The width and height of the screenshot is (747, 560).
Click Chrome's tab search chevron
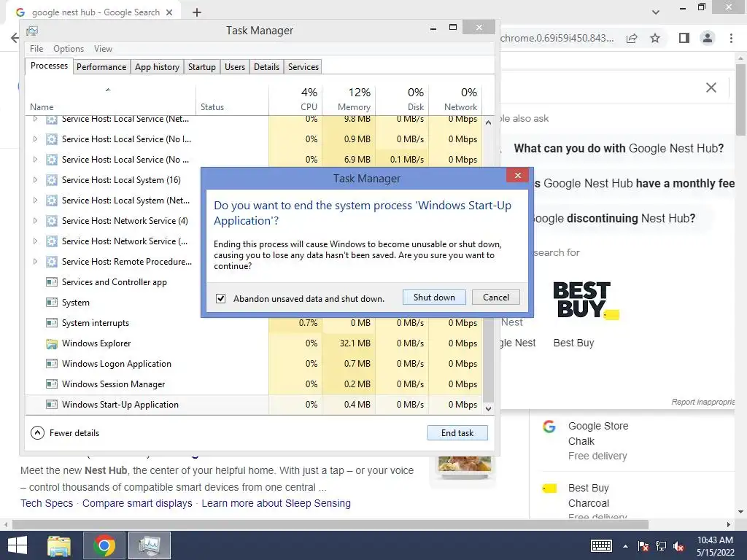[656, 12]
